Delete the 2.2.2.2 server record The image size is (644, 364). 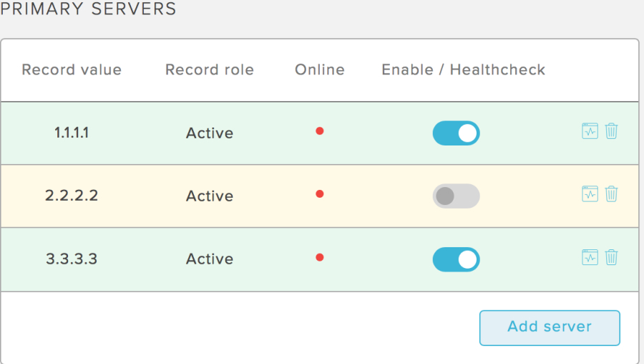(x=611, y=194)
